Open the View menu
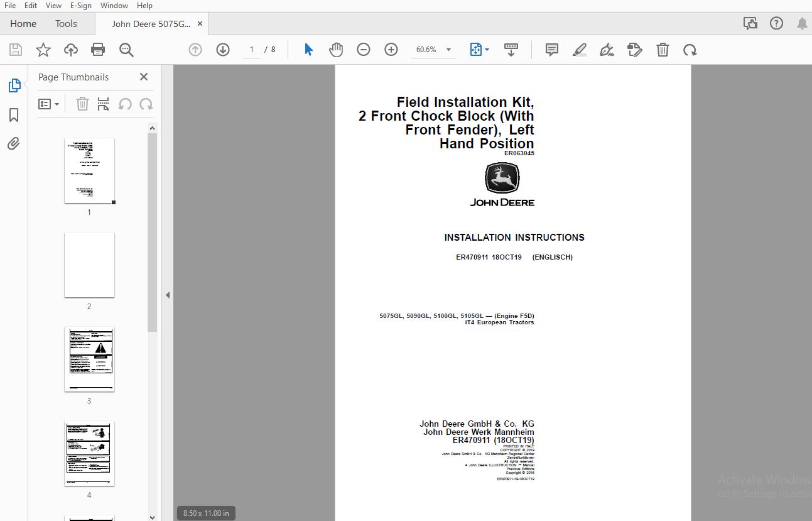This screenshot has width=812, height=521. (x=54, y=6)
